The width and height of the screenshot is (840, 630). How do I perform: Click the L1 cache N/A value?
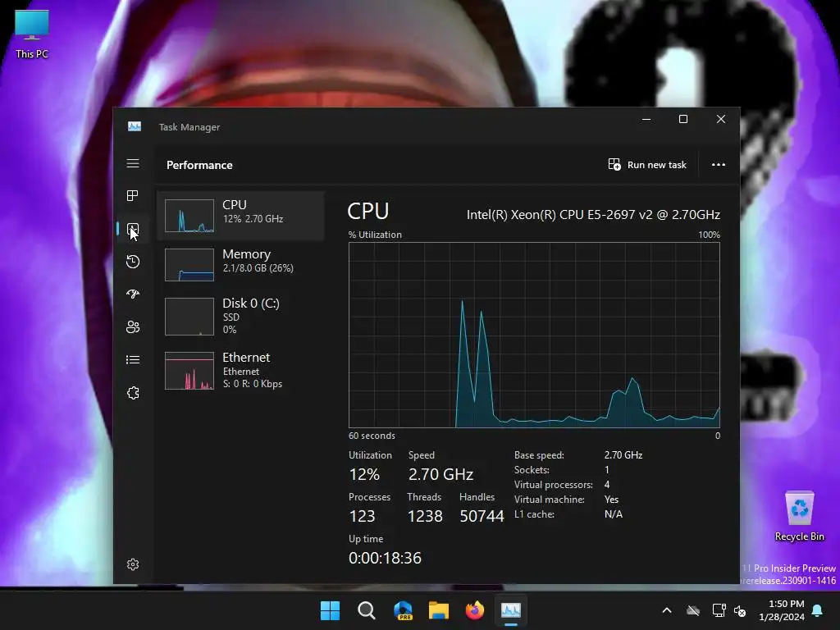(614, 514)
